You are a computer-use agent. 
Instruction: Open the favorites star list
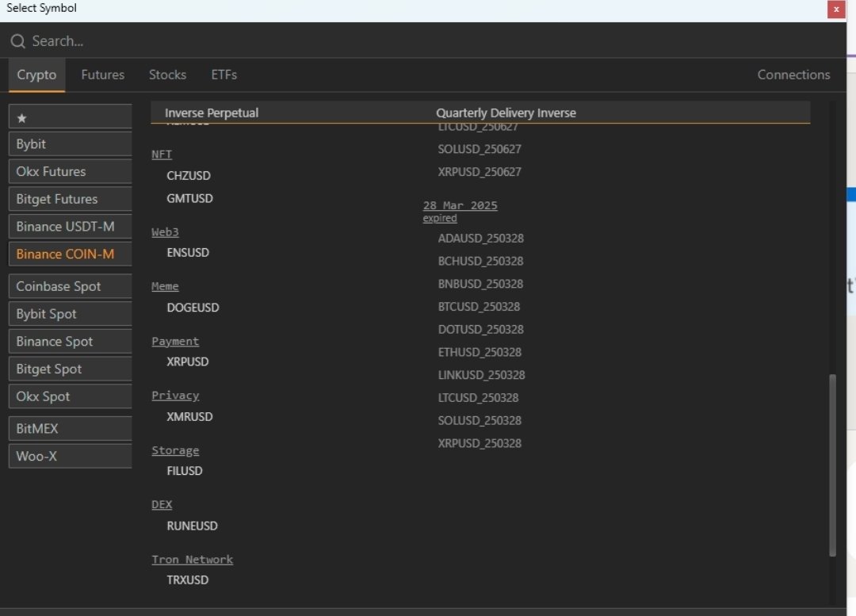pos(71,117)
